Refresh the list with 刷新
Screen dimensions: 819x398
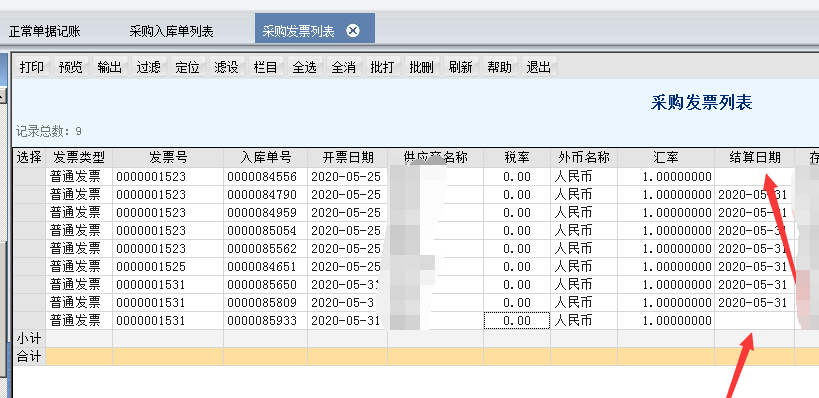tap(460, 67)
